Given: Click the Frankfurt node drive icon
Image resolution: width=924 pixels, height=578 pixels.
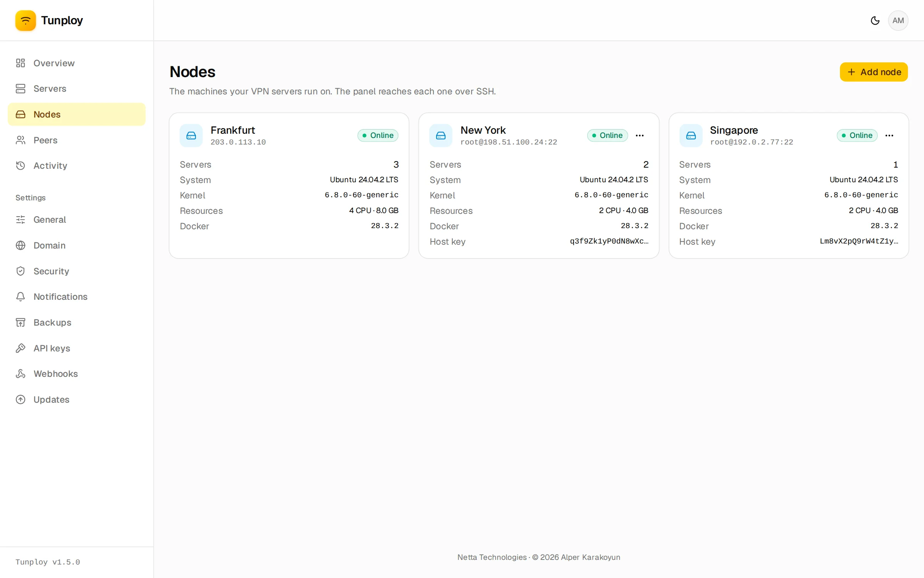Looking at the screenshot, I should click(x=191, y=136).
